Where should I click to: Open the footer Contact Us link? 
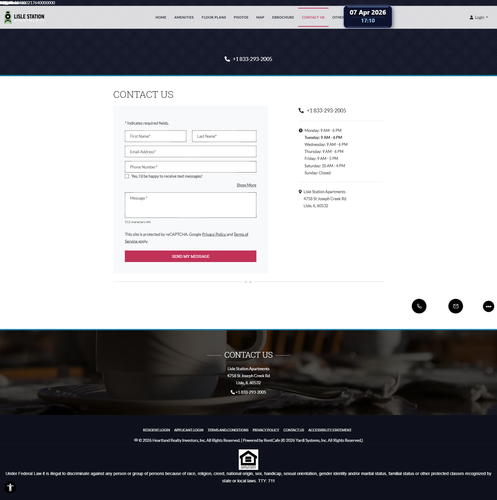[294, 430]
